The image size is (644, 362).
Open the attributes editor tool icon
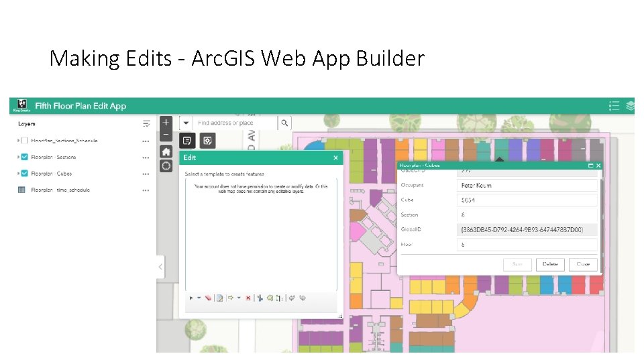click(220, 298)
